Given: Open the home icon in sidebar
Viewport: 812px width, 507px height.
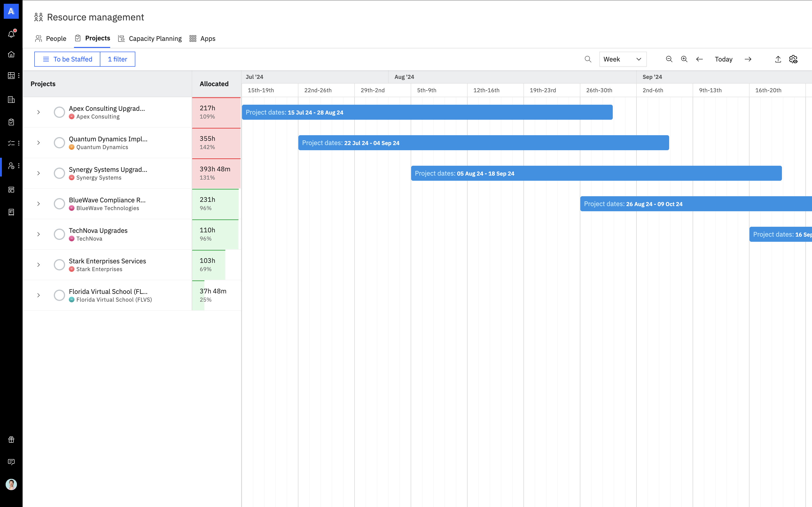Looking at the screenshot, I should [x=12, y=54].
